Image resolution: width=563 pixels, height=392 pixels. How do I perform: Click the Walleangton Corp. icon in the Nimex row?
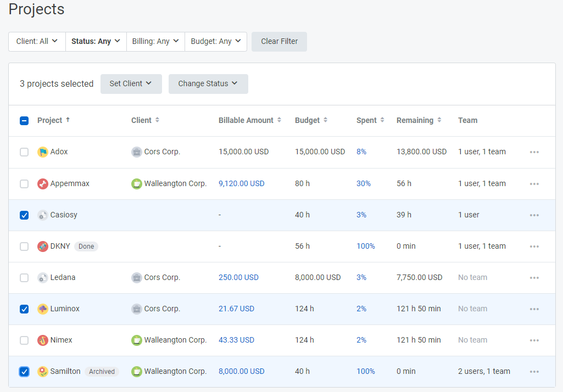[136, 340]
